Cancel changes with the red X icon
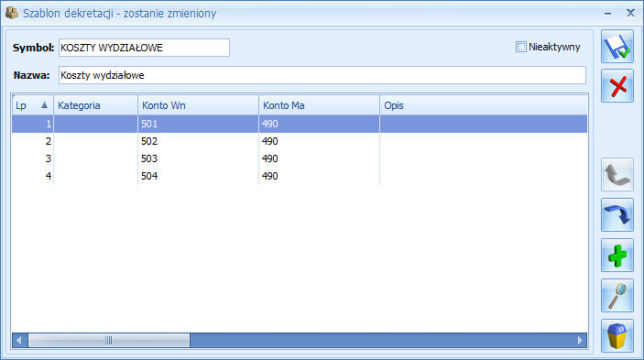644x360 pixels. click(x=617, y=86)
